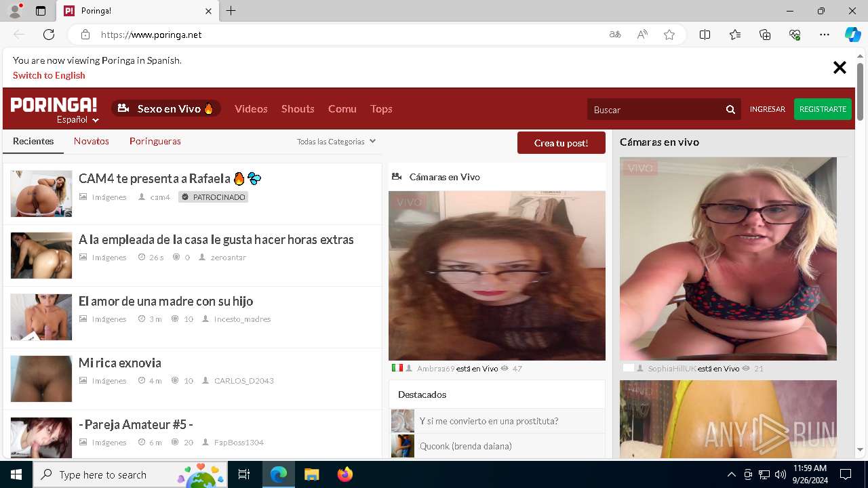
Task: Open Task View on the taskbar
Action: pos(244,474)
